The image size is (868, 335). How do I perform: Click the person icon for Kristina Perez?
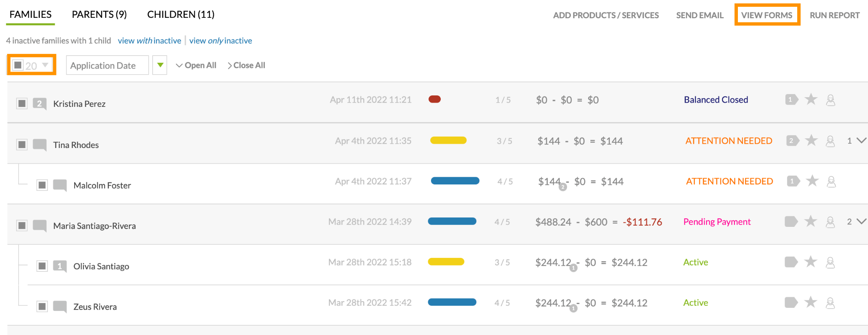831,100
